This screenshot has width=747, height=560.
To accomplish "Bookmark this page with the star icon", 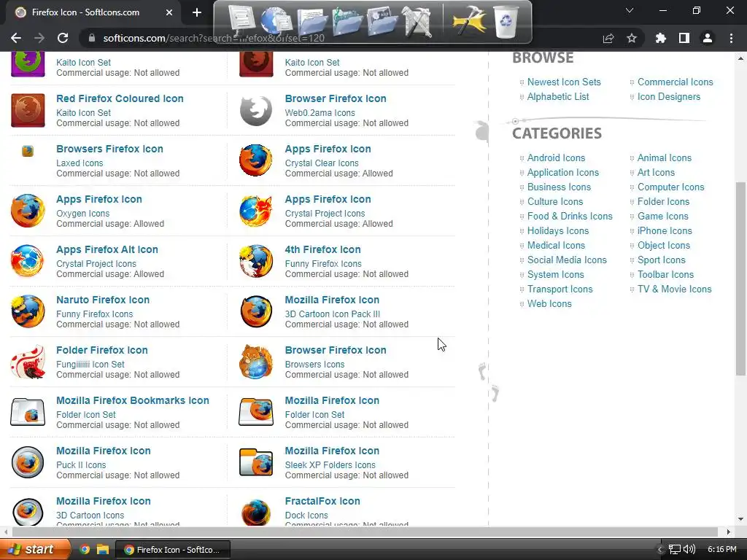I will click(x=632, y=38).
